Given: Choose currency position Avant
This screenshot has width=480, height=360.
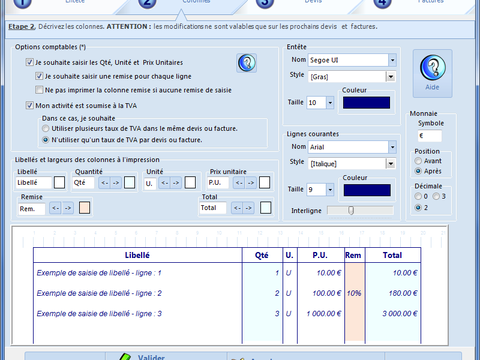Looking at the screenshot, I should click(418, 161).
